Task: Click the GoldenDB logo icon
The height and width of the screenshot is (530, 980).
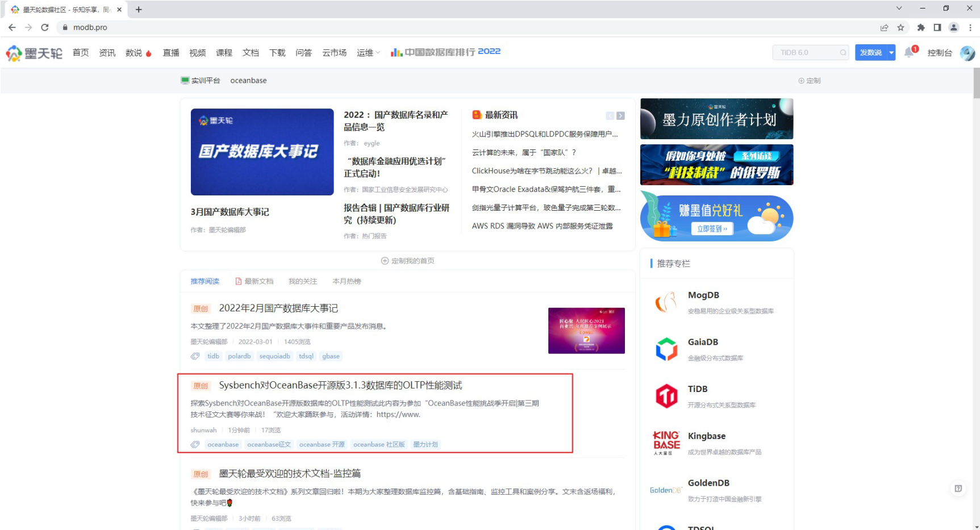Action: pyautogui.click(x=665, y=490)
